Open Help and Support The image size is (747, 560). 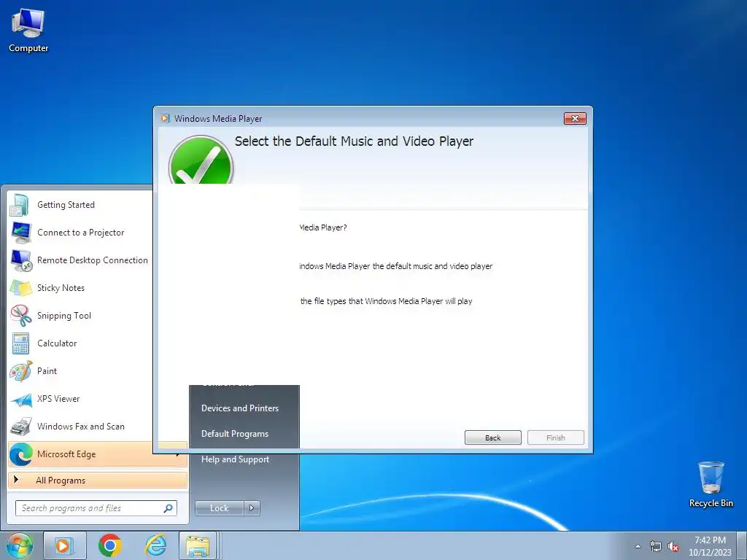click(236, 459)
